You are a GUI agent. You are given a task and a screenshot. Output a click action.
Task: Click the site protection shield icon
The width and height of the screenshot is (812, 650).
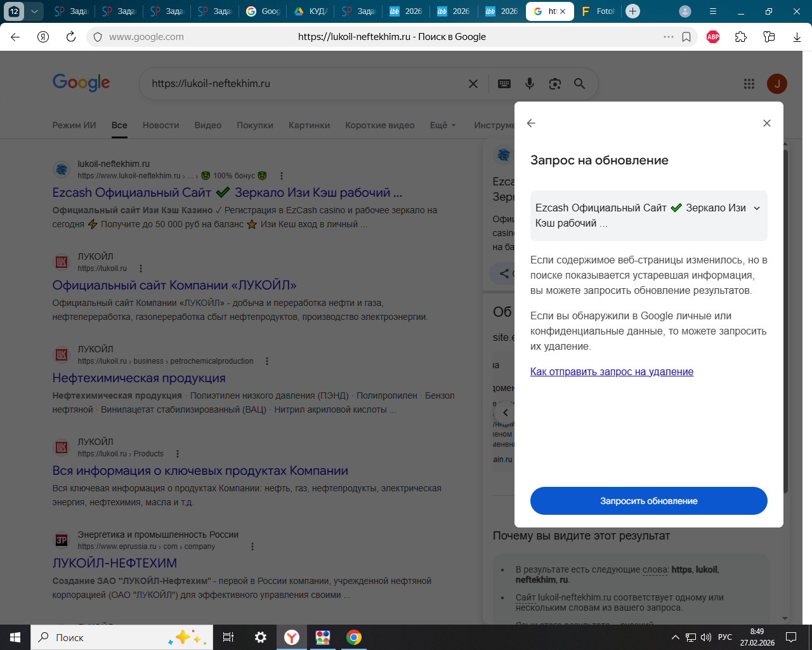(98, 37)
